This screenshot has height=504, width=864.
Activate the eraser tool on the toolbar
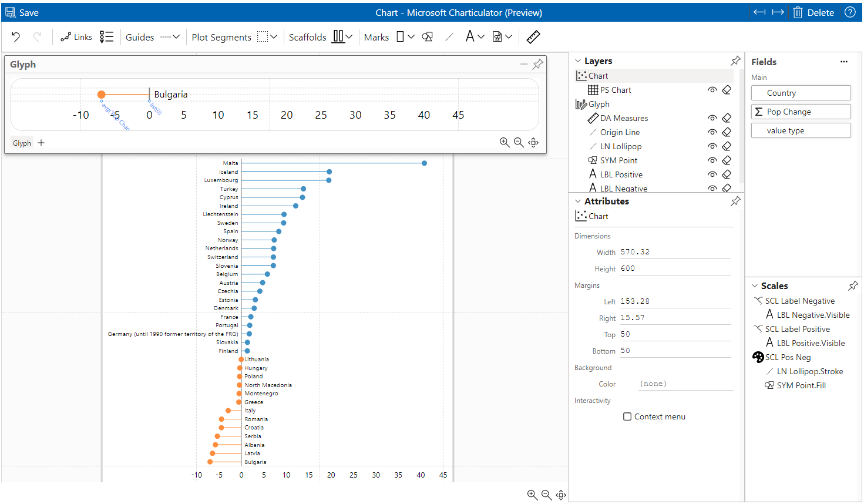pos(533,36)
